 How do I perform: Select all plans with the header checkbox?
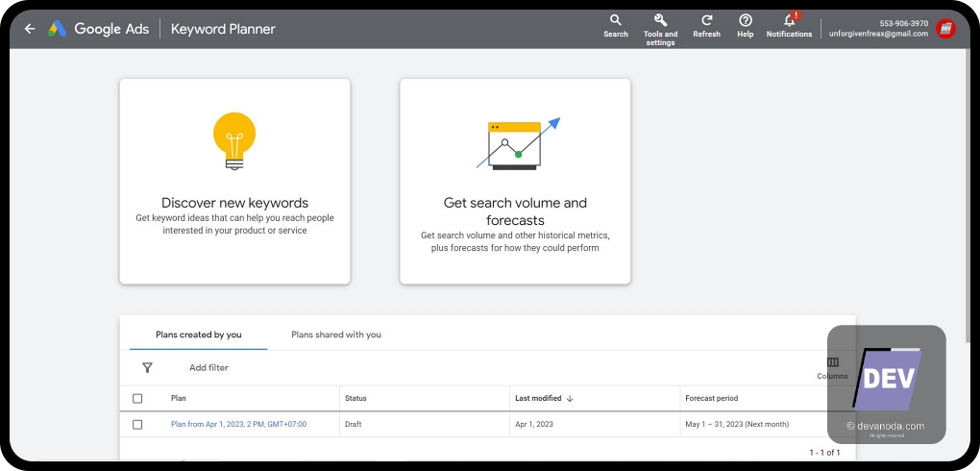[137, 399]
